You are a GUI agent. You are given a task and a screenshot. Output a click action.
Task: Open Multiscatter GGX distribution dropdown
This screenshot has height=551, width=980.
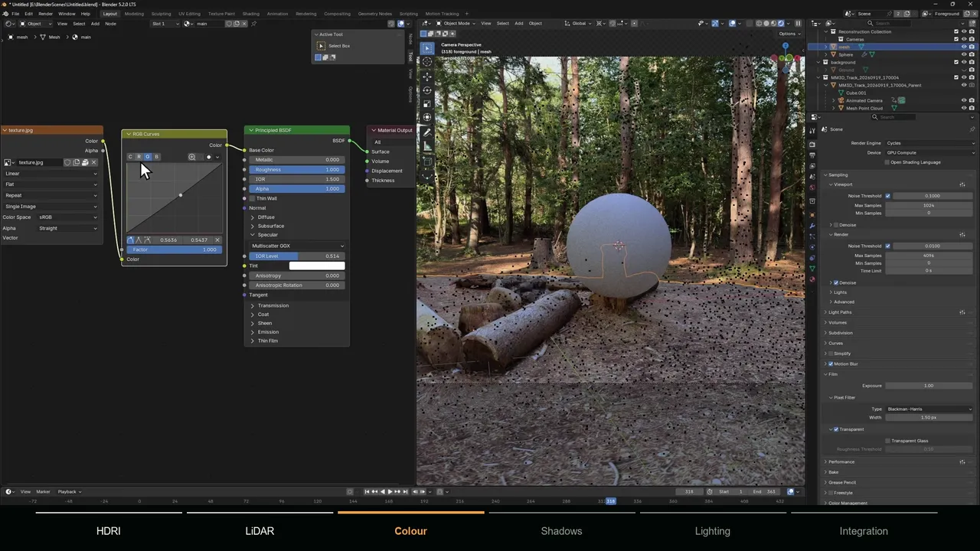(297, 246)
